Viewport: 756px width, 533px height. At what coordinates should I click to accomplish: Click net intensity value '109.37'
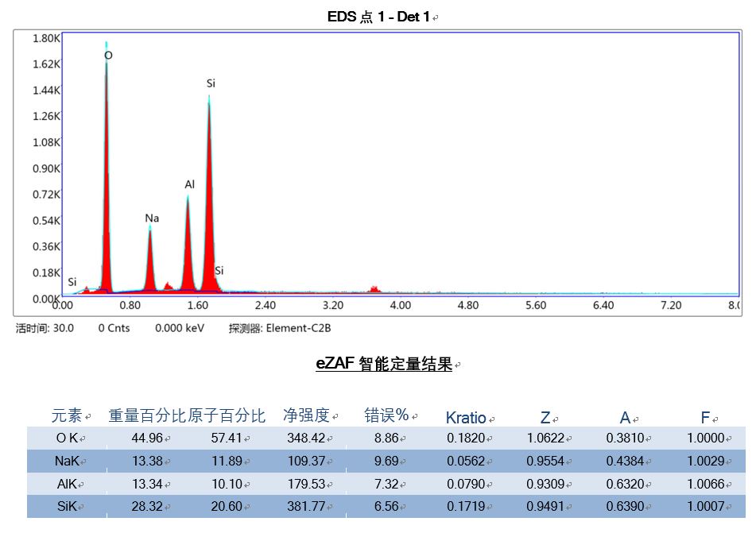click(x=306, y=462)
